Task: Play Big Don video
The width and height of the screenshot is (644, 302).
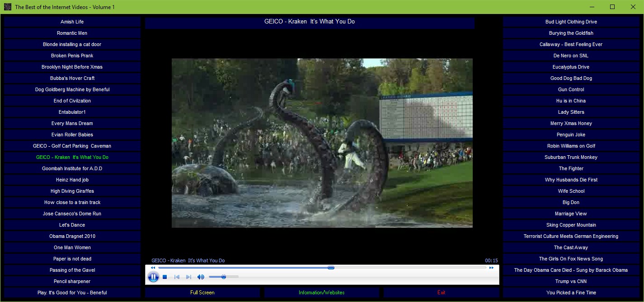Action: pos(571,202)
